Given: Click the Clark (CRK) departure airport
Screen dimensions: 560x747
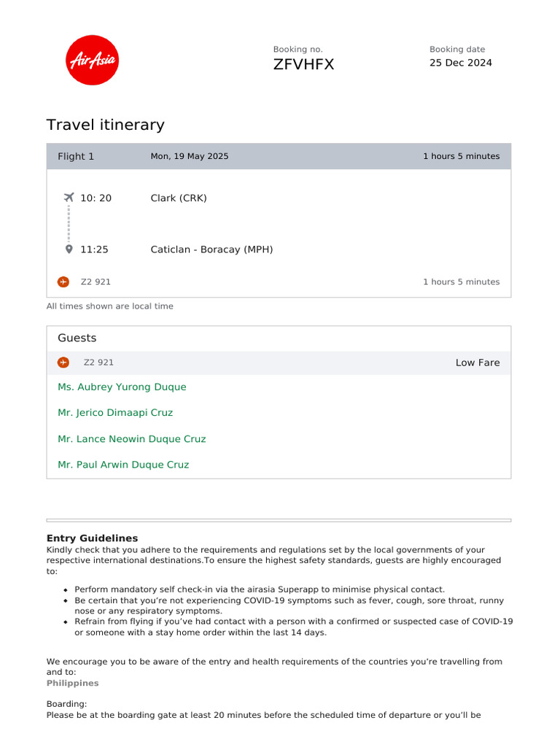Looking at the screenshot, I should coord(179,198).
